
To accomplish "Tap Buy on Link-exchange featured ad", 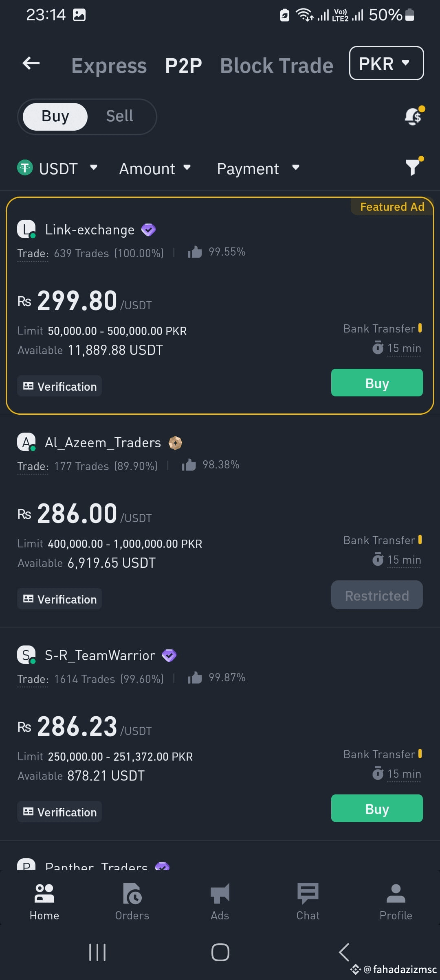I will point(376,383).
